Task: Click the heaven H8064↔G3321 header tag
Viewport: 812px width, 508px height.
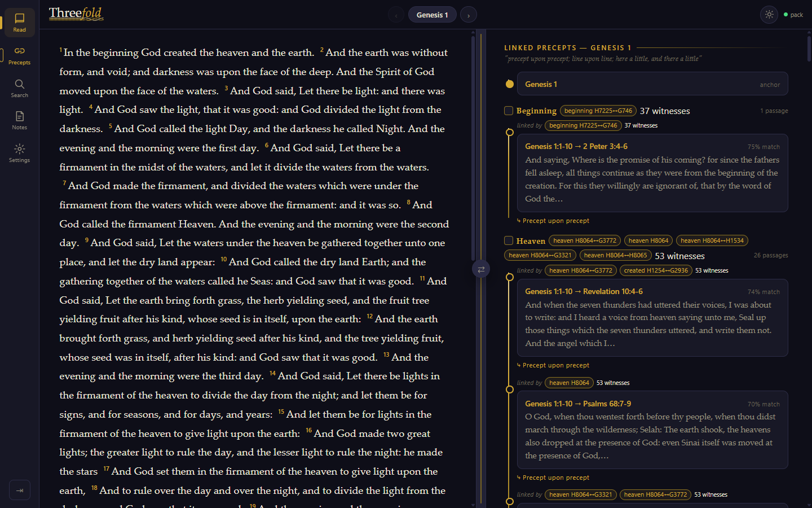Action: tap(540, 255)
